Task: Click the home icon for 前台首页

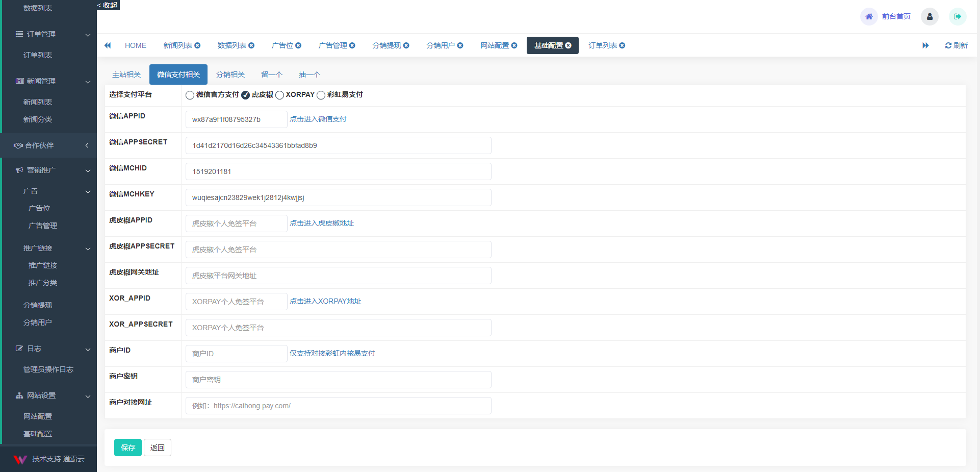Action: 869,16
